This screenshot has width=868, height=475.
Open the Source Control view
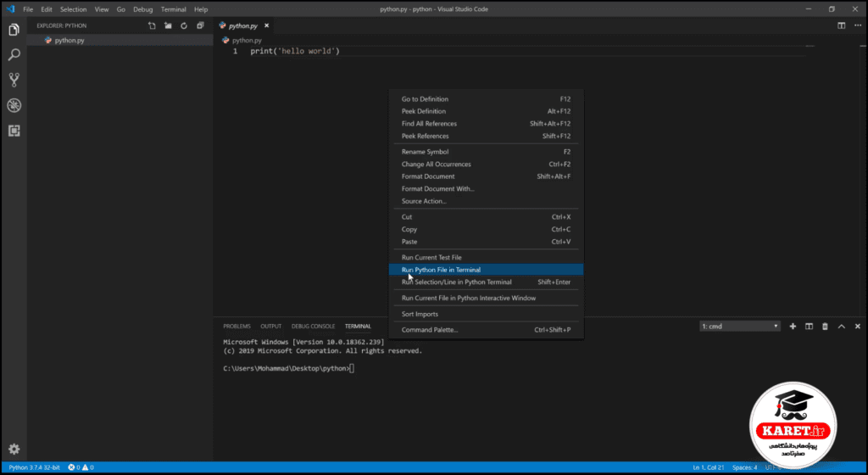pos(14,80)
